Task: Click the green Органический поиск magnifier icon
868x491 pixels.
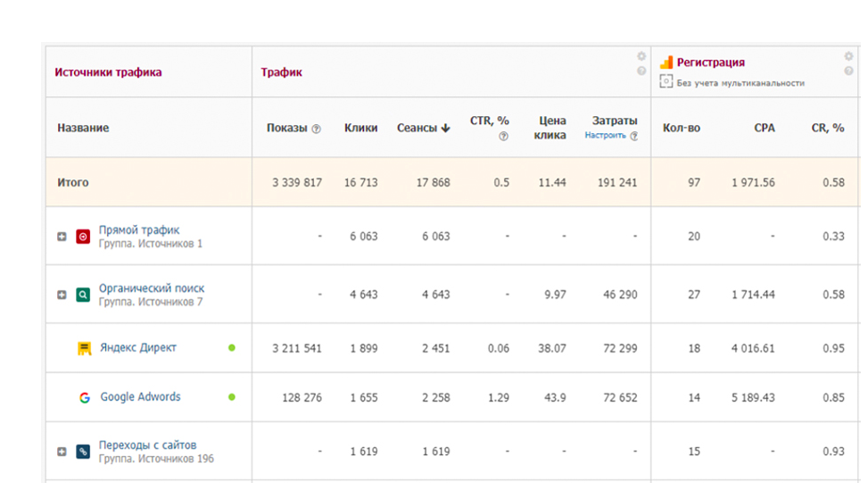Action: [x=83, y=295]
